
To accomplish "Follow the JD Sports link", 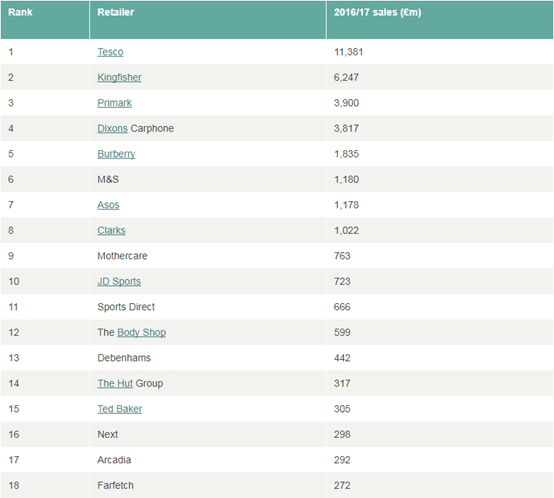I will [119, 281].
